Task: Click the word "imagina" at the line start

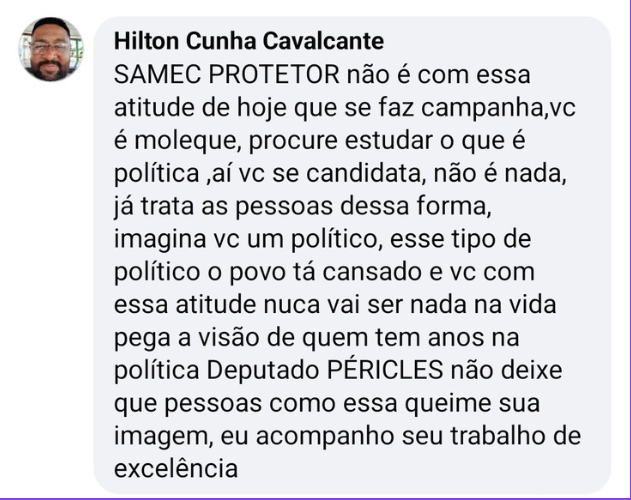Action: (160, 239)
